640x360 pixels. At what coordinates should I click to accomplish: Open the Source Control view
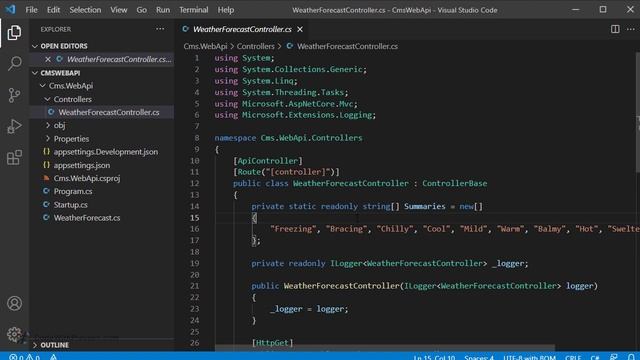14,95
